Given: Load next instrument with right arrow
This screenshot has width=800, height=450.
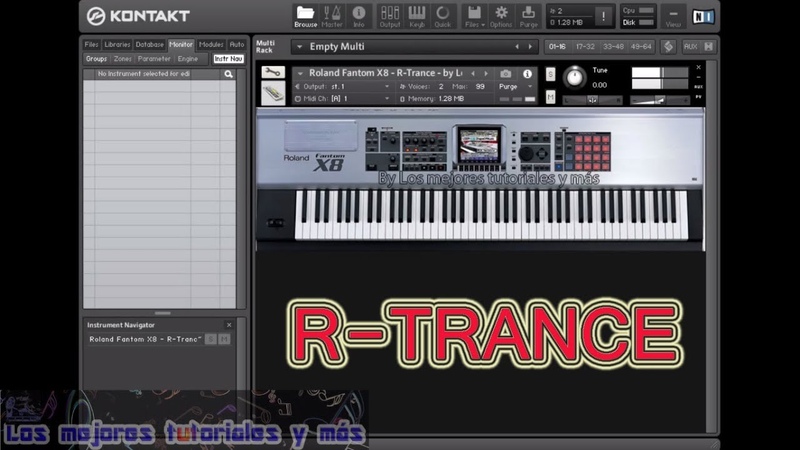Looking at the screenshot, I should click(486, 73).
